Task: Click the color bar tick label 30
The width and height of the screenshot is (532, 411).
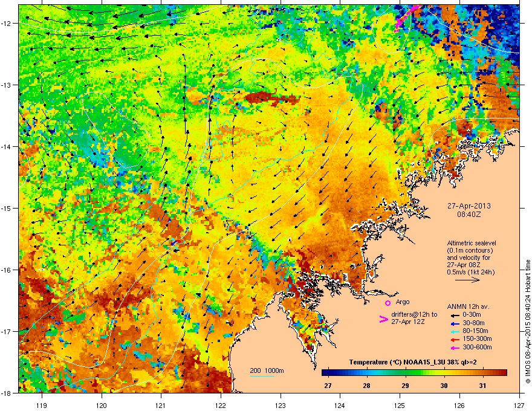Action: (444, 386)
